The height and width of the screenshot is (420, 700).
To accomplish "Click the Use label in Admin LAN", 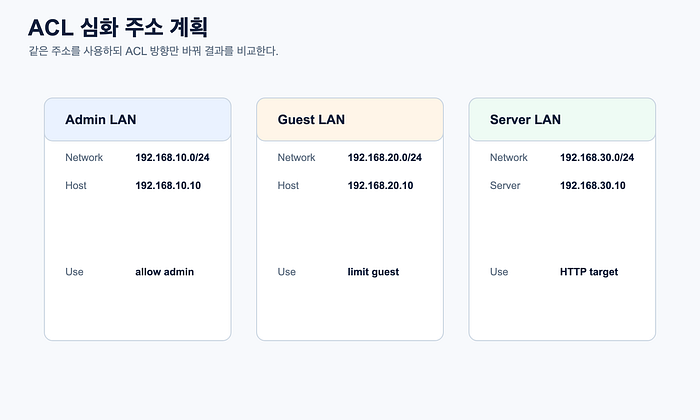I will point(74,272).
